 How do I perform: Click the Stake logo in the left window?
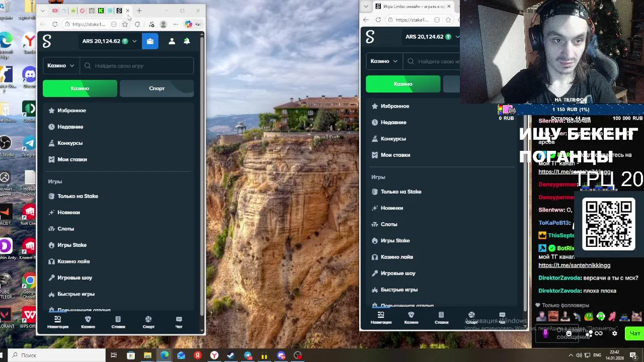(47, 41)
